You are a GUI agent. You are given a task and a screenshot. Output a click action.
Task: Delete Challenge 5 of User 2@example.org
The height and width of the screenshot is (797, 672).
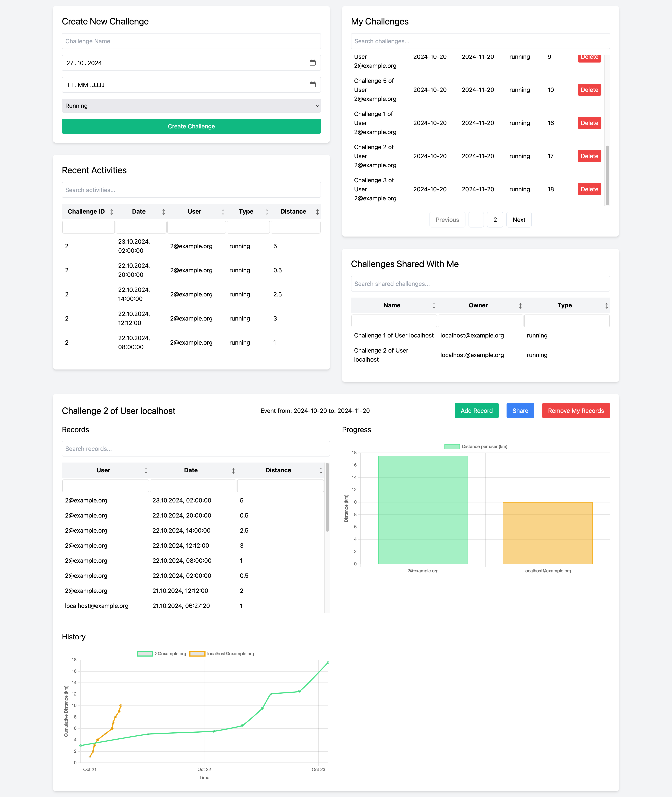click(x=589, y=90)
